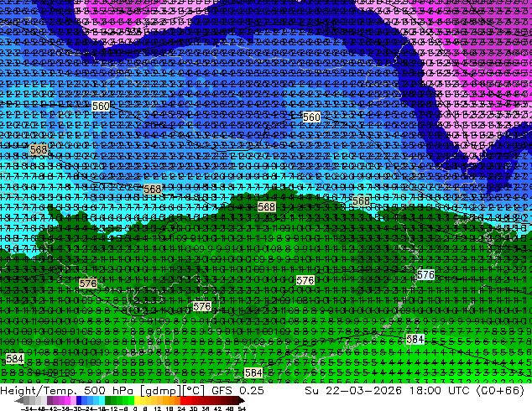This screenshot has height=411, width=532.
Task: Click the leftmost 560 contour label
Action: [101, 107]
